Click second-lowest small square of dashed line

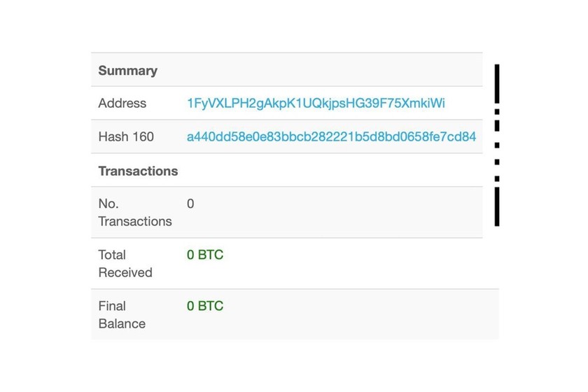click(x=497, y=162)
